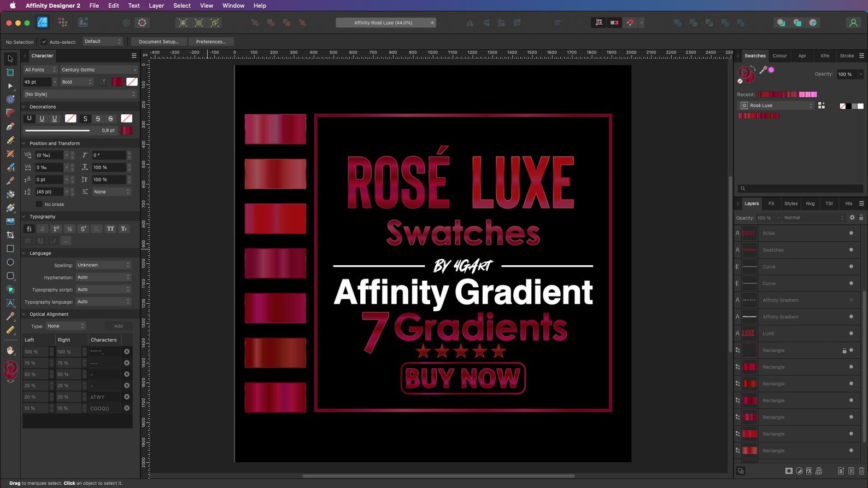Open the Normal blend mode dropdown
Screen dimensions: 868x488
pyautogui.click(x=814, y=218)
